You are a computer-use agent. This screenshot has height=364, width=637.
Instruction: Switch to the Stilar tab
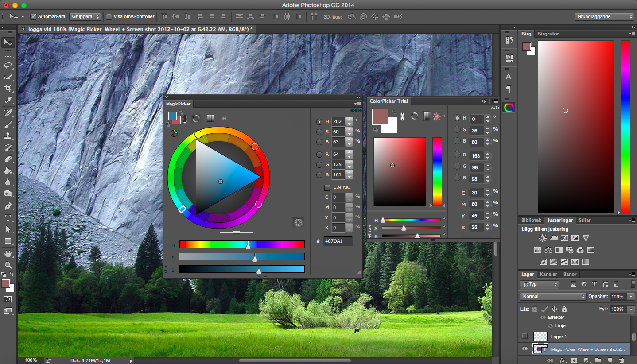point(585,220)
